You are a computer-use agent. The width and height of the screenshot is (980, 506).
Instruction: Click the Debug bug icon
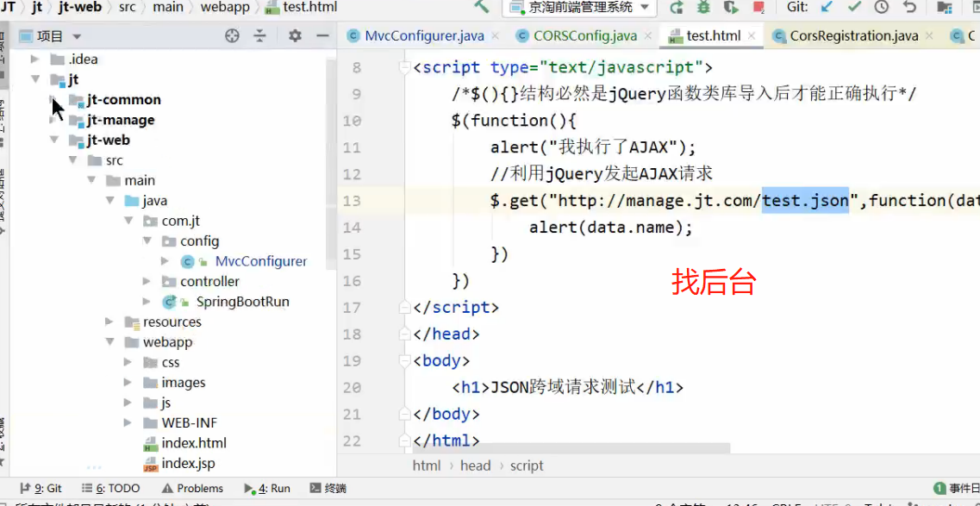(703, 8)
